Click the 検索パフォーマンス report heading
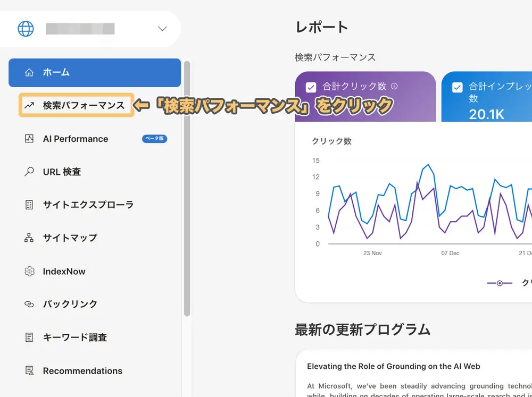Viewport: 532px width, 397px height. click(x=335, y=57)
